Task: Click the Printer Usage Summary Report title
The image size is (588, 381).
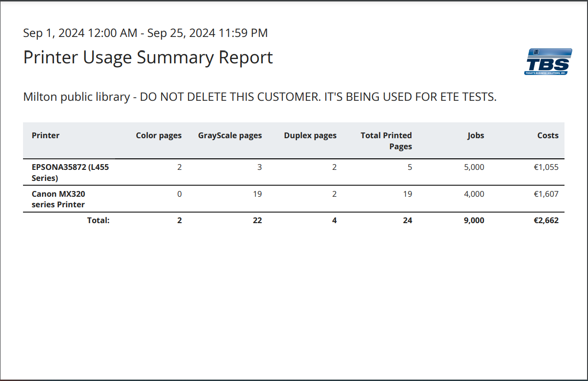Action: click(x=148, y=57)
